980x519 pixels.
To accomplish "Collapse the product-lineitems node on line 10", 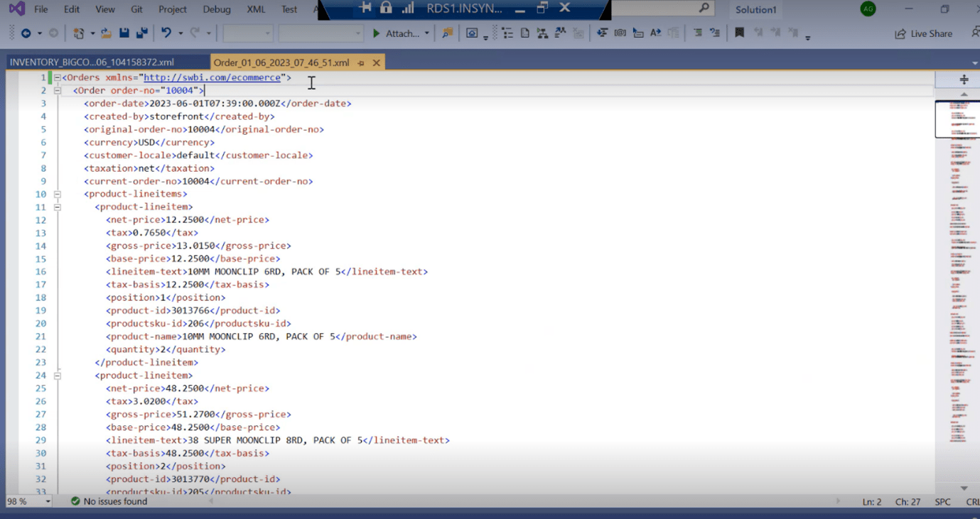I will (57, 194).
